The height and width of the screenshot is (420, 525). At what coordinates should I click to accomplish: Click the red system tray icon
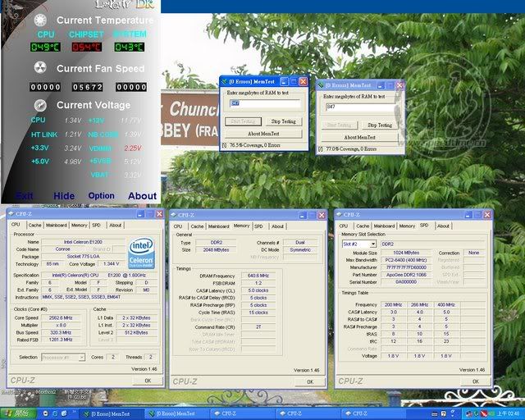point(484,414)
